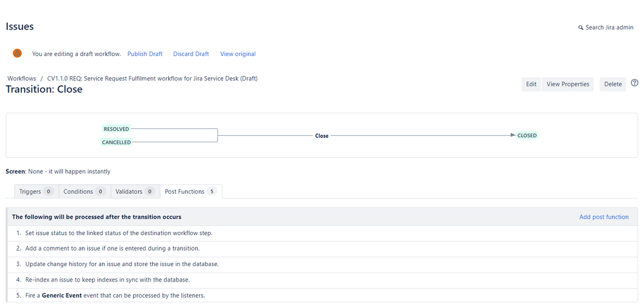View original workflow link
The image size is (644, 306).
pyautogui.click(x=238, y=53)
